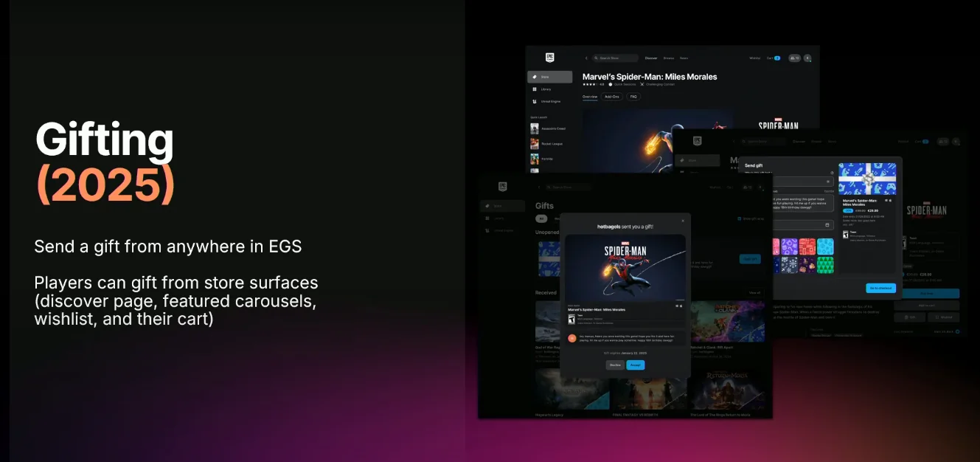Click the back arrow beside Search Store, top window
The height and width of the screenshot is (462, 980).
coord(586,58)
